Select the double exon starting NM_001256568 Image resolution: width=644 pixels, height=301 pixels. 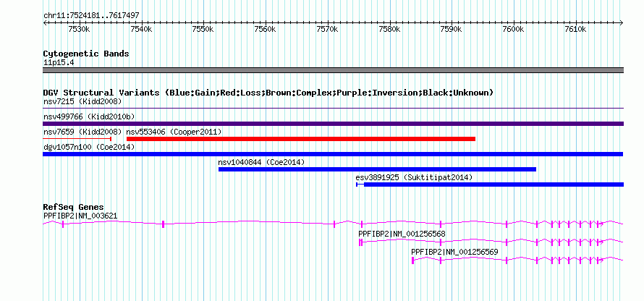[360, 242]
